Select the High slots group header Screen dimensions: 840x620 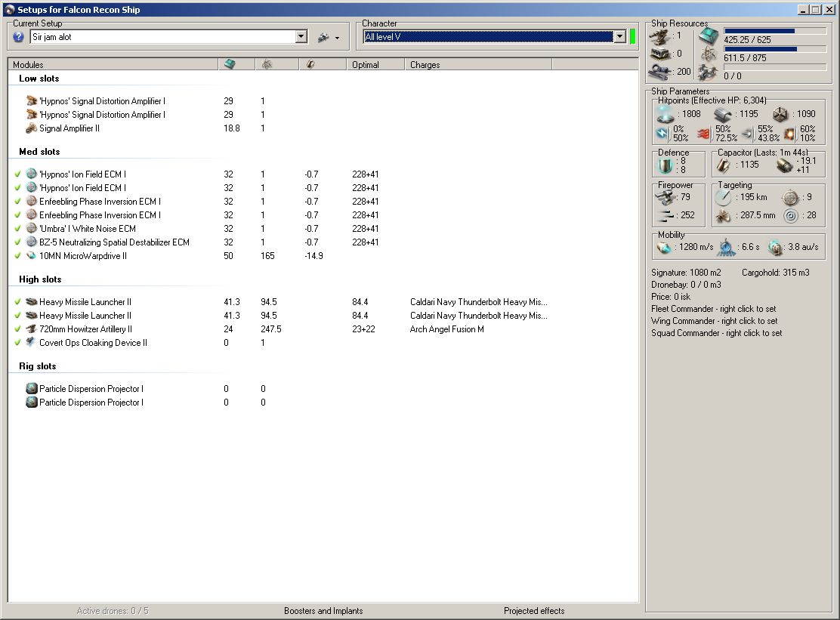click(x=40, y=279)
